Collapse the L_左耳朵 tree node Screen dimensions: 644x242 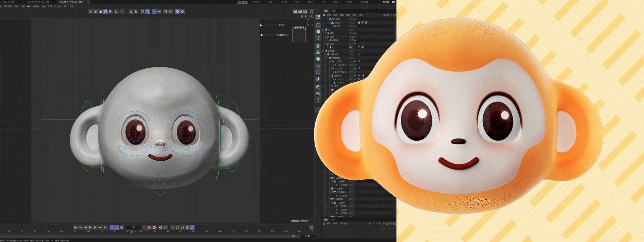329,62
